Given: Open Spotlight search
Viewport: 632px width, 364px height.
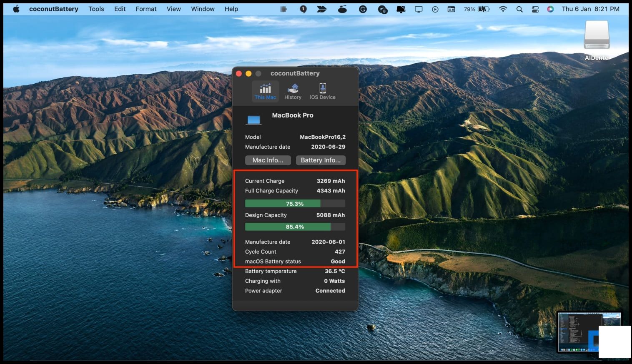Looking at the screenshot, I should point(519,9).
